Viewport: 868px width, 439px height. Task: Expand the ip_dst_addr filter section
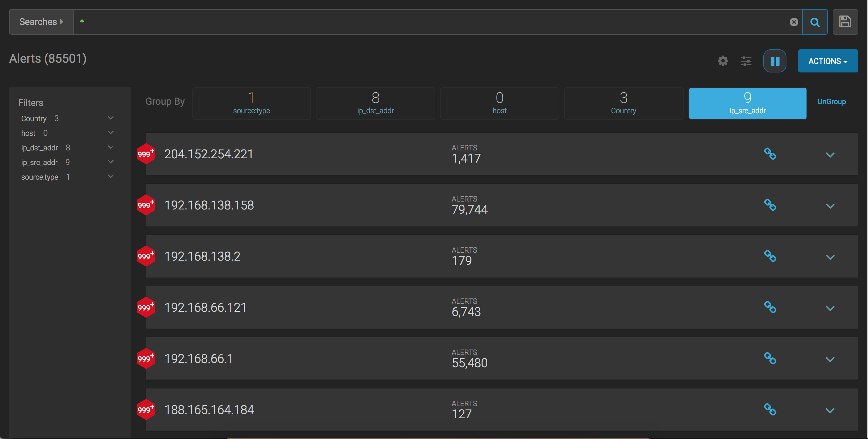pos(110,147)
